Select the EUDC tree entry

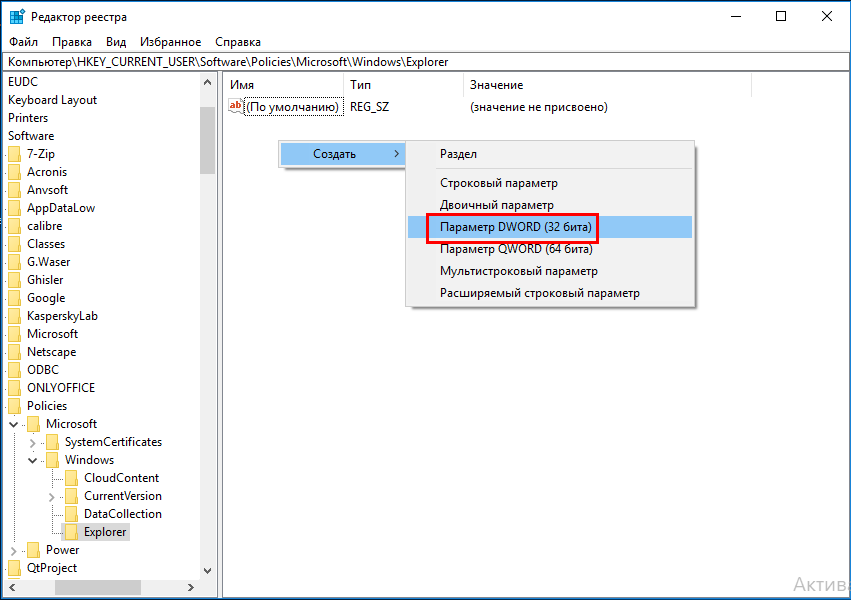click(23, 82)
